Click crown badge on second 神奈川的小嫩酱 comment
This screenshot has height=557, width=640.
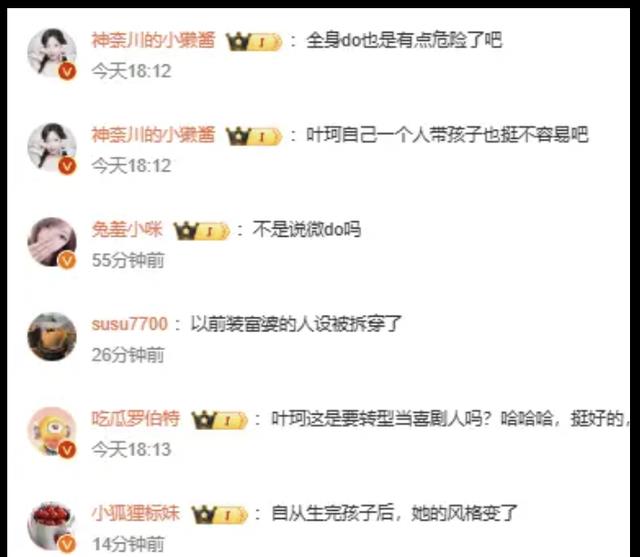pyautogui.click(x=254, y=136)
